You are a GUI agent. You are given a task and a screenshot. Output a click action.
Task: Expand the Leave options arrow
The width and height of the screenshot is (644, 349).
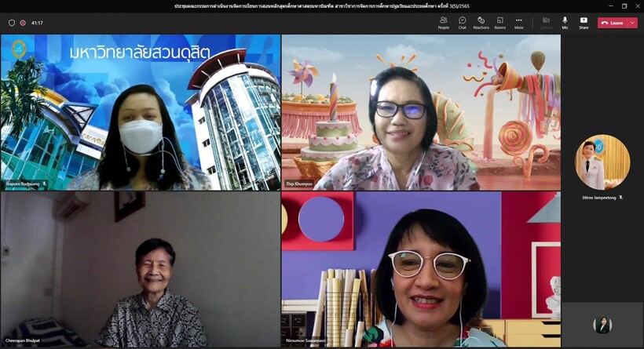click(632, 23)
